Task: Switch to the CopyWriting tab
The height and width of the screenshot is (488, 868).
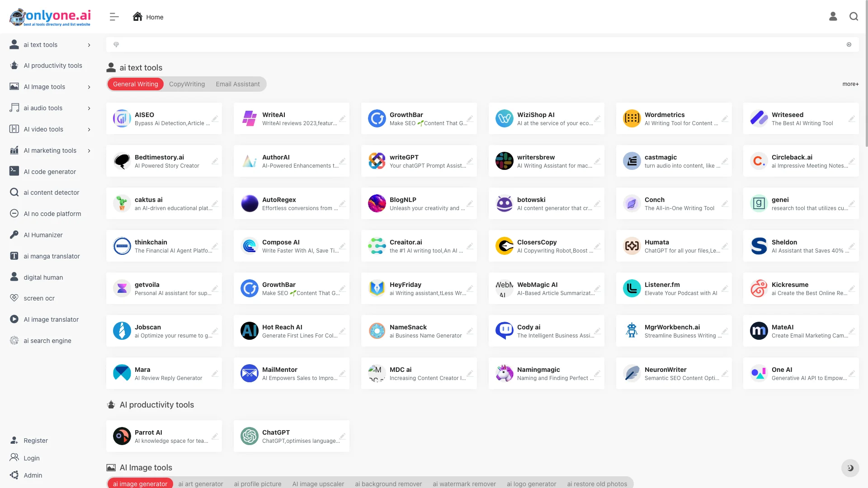Action: pyautogui.click(x=187, y=84)
